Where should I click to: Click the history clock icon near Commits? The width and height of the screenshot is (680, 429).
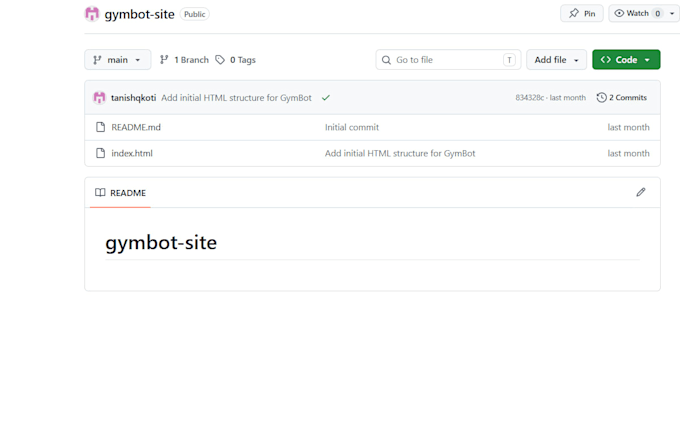[x=601, y=98]
